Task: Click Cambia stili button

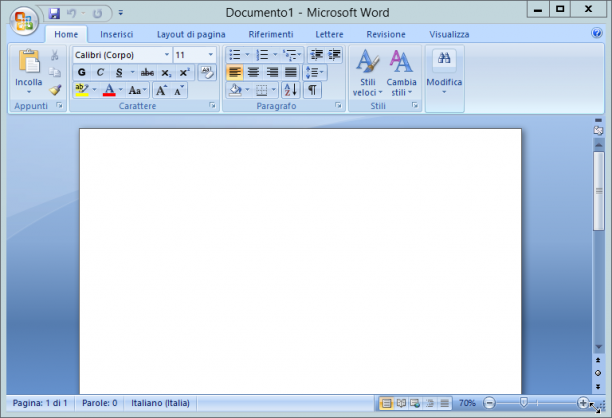Action: [401, 73]
